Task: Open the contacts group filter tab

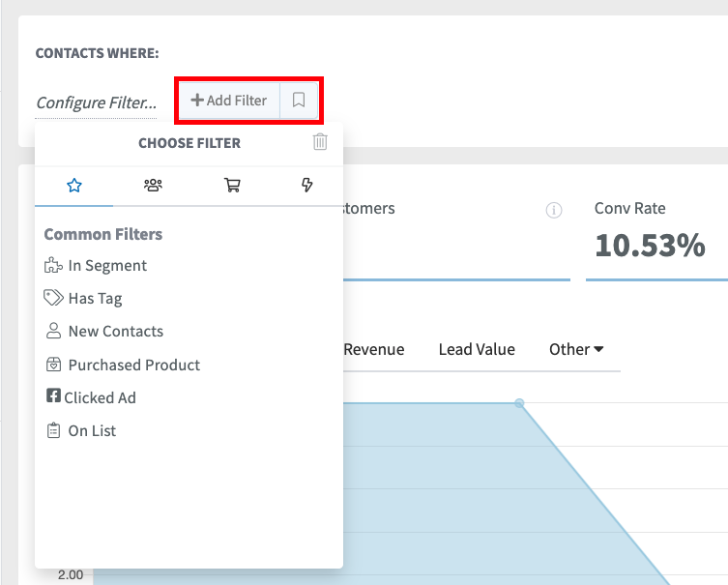Action: pos(153,186)
